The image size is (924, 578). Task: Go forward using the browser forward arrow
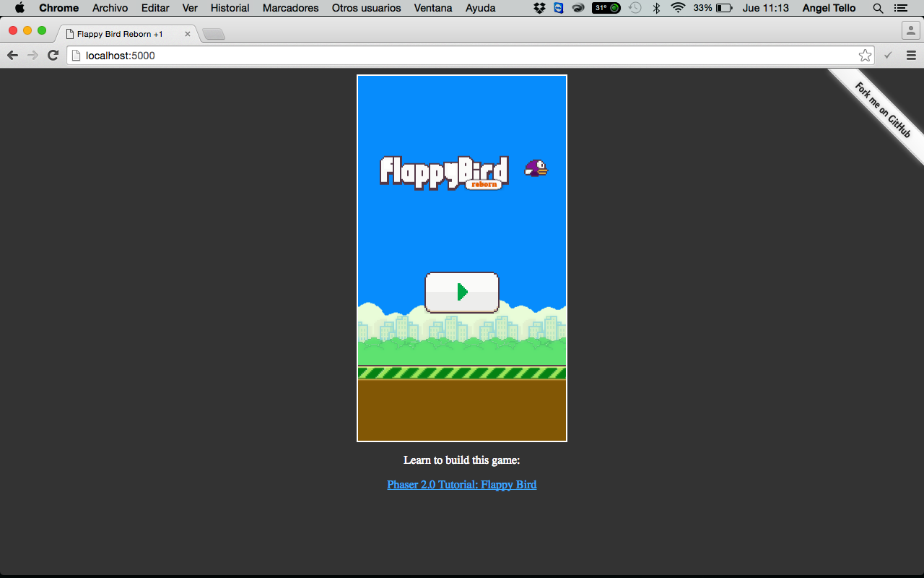[32, 56]
